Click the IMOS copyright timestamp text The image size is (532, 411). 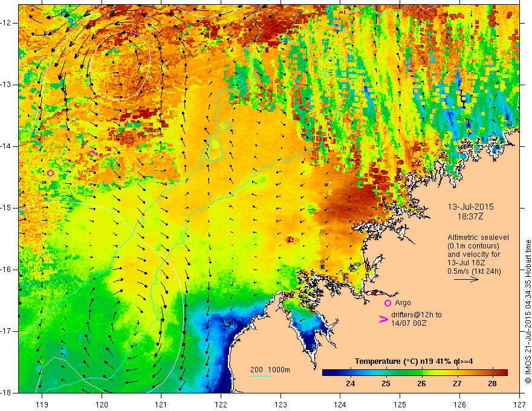pyautogui.click(x=528, y=311)
